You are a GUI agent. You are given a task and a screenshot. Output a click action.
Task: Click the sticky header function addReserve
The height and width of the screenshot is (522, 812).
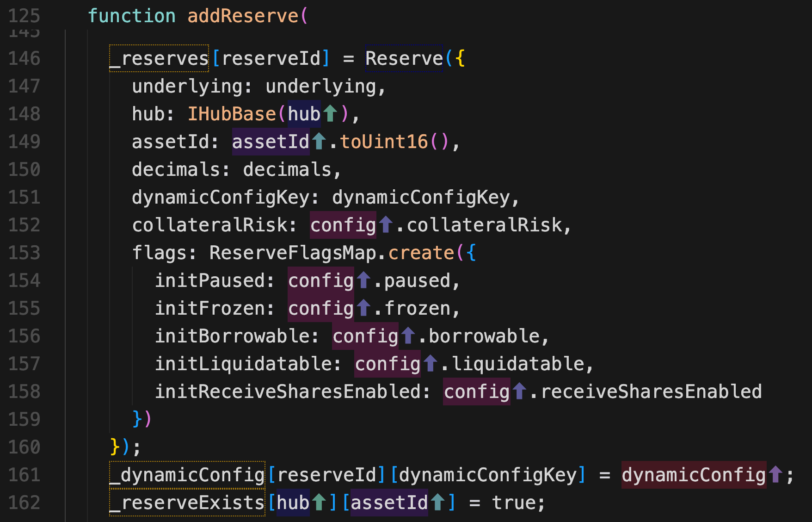coord(197,16)
